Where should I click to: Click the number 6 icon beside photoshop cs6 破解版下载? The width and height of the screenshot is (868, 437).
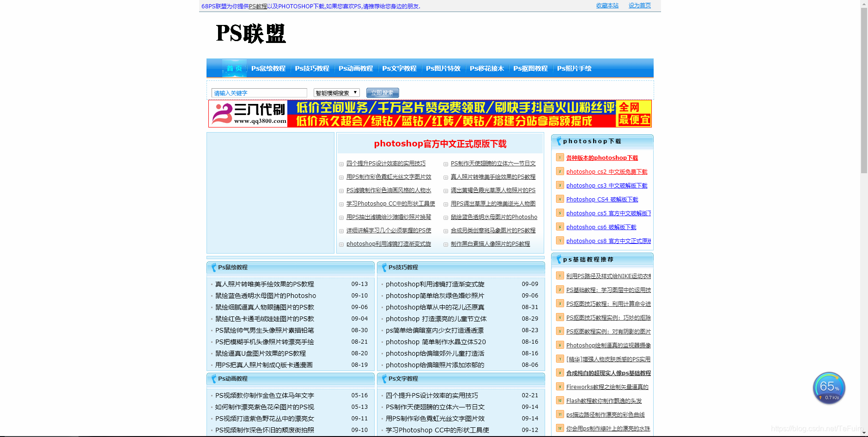tap(560, 227)
